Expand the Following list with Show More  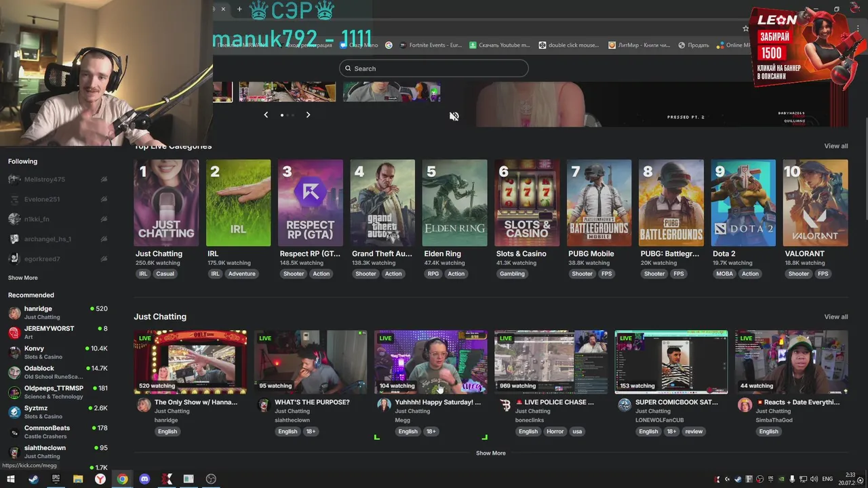pyautogui.click(x=23, y=278)
